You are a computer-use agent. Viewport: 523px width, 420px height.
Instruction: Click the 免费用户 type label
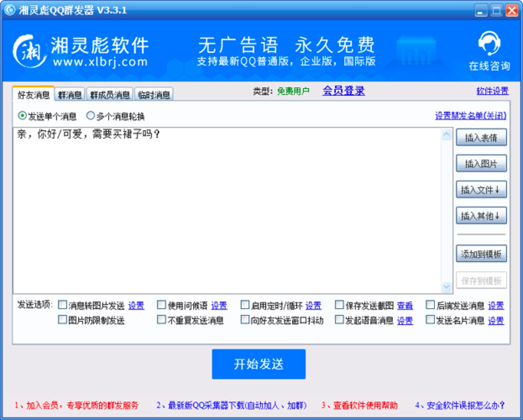(293, 91)
